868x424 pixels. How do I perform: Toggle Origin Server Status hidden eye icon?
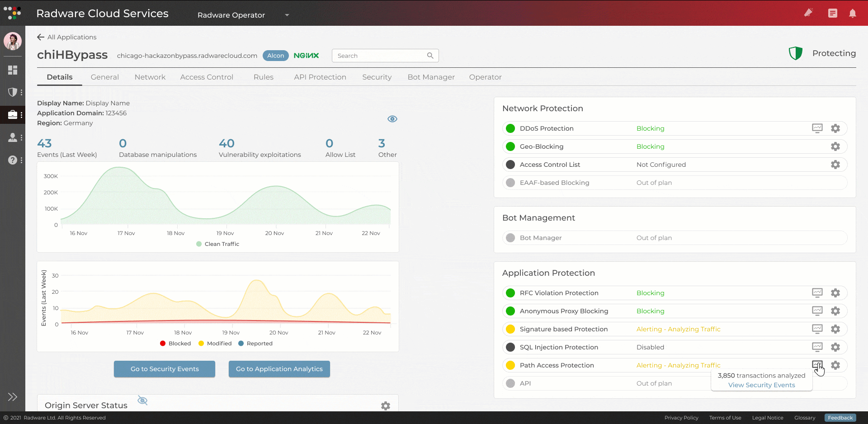[x=142, y=400]
